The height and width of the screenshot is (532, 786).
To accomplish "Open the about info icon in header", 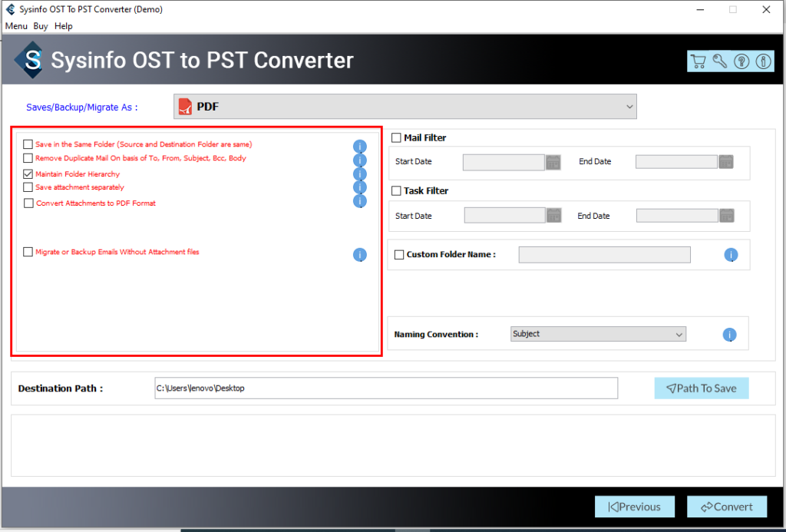I will pos(764,61).
